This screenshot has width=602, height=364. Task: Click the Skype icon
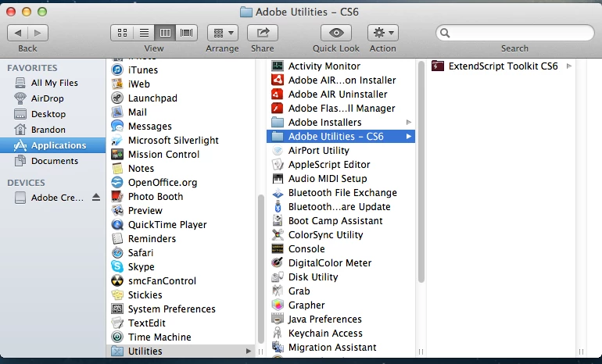[x=117, y=266]
